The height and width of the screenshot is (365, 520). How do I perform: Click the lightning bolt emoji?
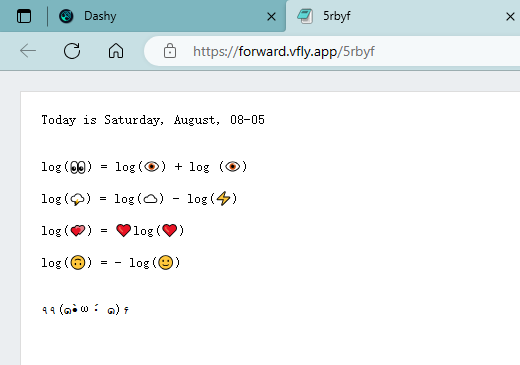pos(223,199)
